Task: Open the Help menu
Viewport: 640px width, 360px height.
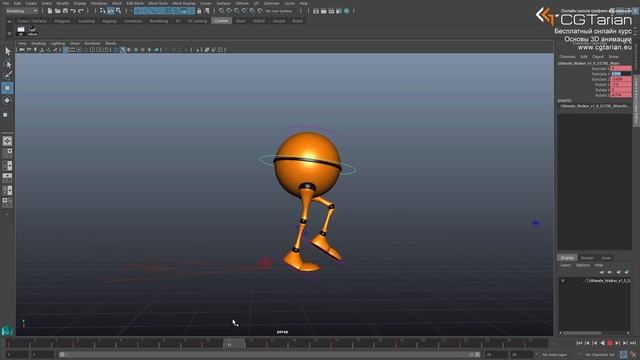Action: pos(303,3)
